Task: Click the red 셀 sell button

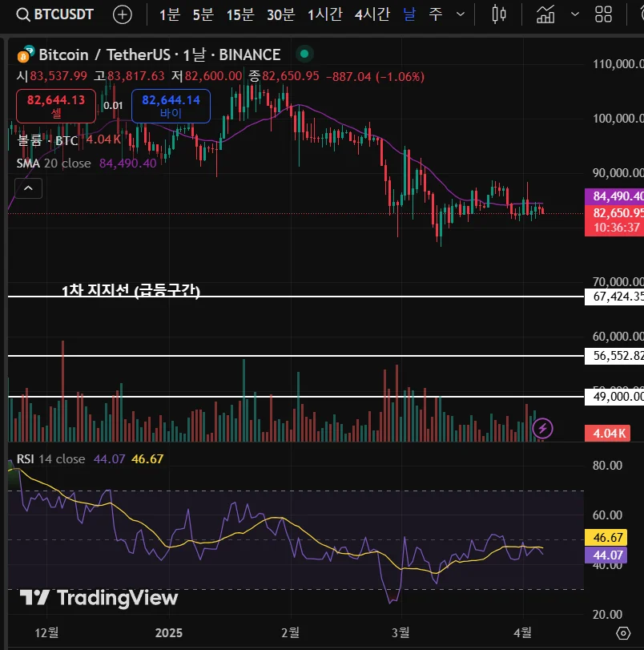Action: coord(56,106)
